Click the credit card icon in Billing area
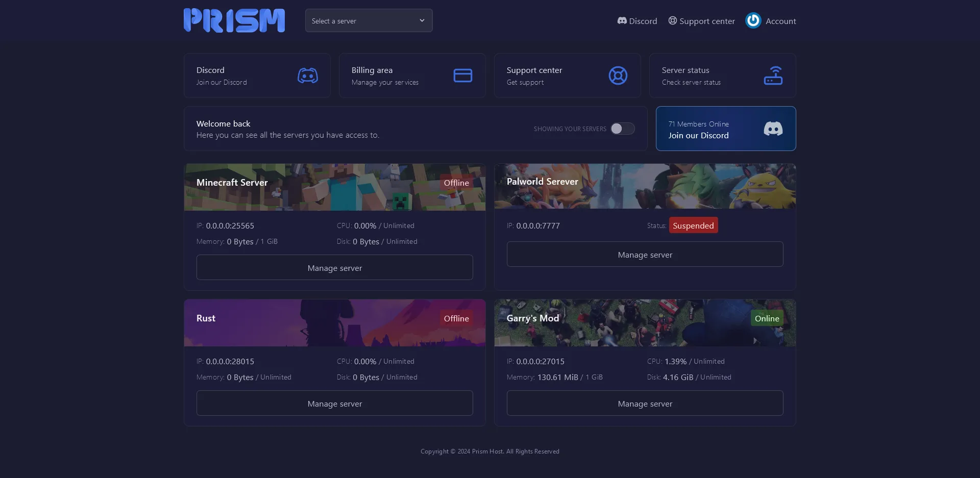Screen dimensions: 980x478 pyautogui.click(x=462, y=76)
